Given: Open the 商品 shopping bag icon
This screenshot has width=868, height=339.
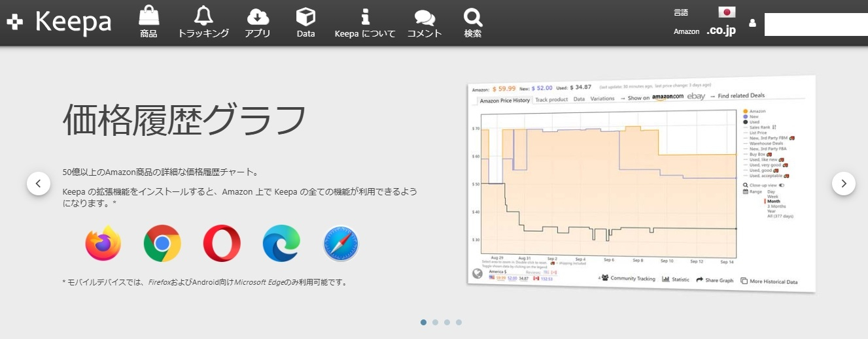Looking at the screenshot, I should 148,16.
